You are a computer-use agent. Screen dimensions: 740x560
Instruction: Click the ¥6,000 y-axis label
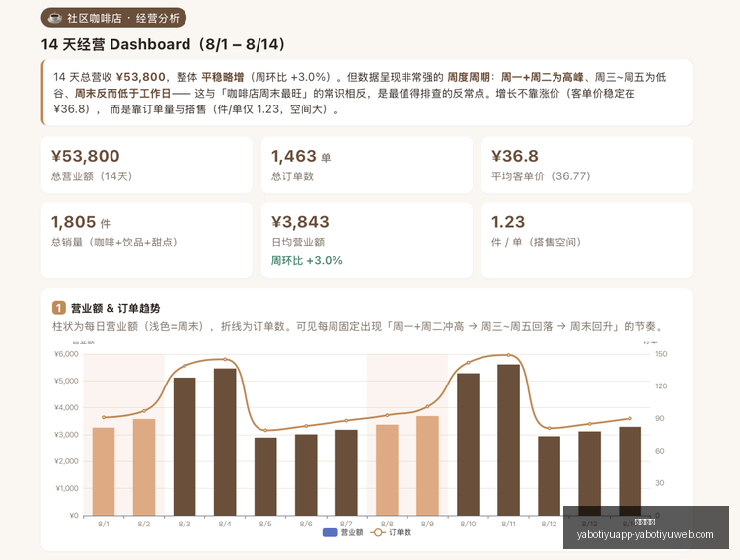66,354
